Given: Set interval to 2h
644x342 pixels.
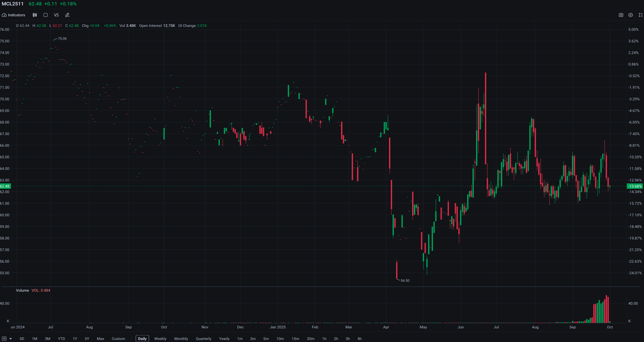Looking at the screenshot, I should [x=336, y=339].
